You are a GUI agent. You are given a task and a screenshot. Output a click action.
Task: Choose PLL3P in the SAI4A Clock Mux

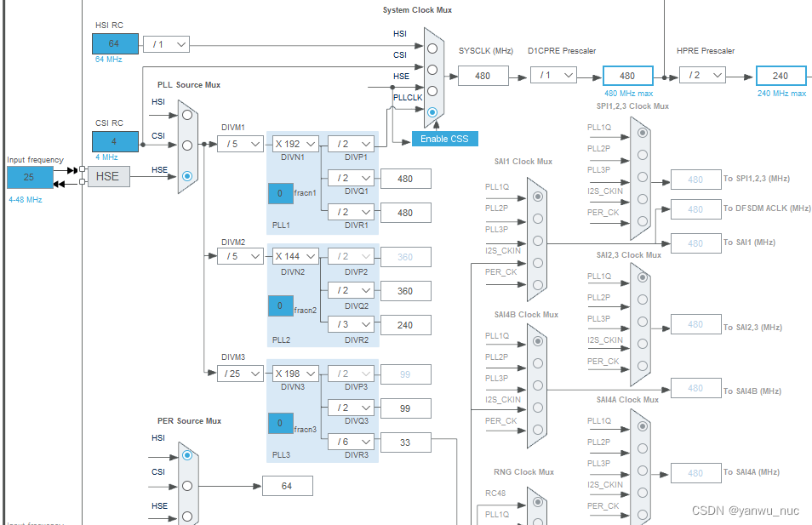(643, 471)
